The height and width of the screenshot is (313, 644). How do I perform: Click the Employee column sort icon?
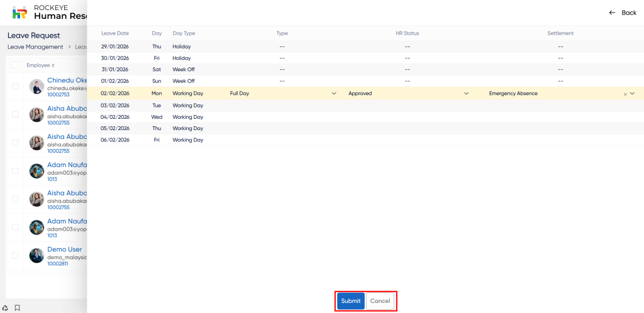pyautogui.click(x=53, y=65)
